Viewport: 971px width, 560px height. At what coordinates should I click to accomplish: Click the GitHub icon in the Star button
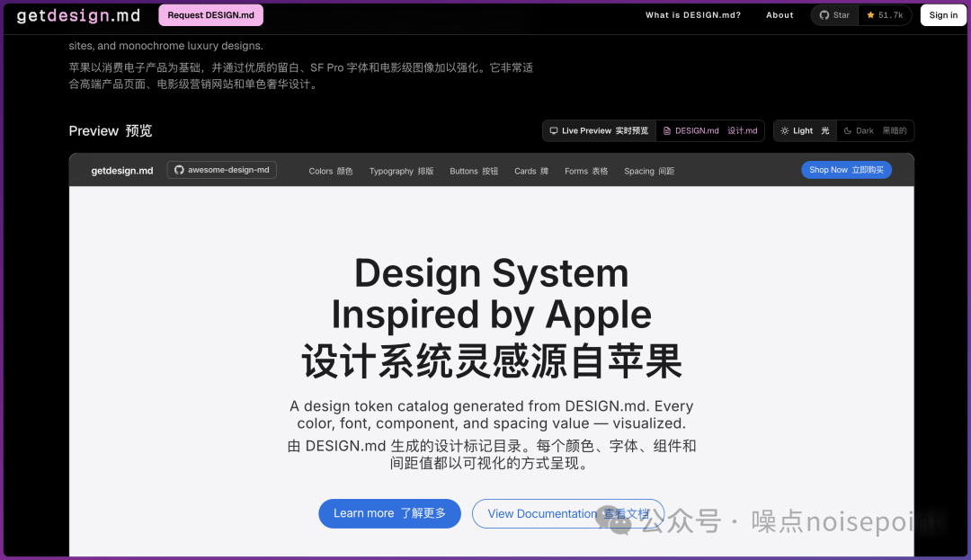pyautogui.click(x=824, y=15)
